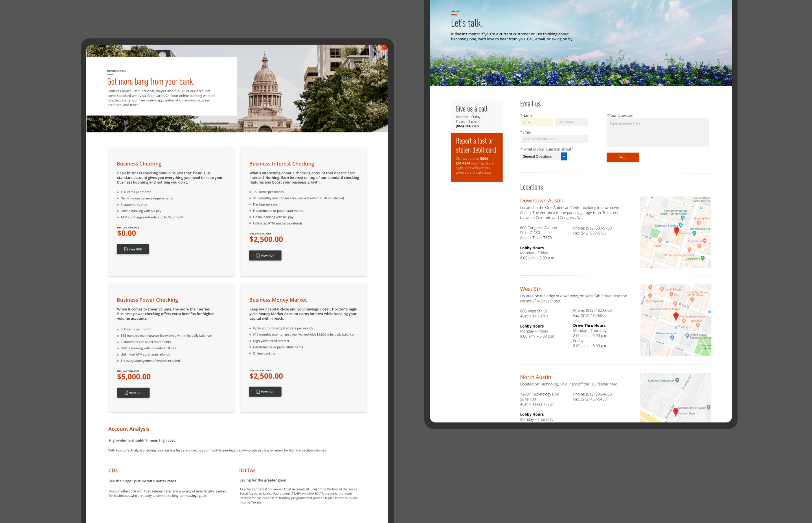This screenshot has height=523, width=812.
Task: Click the red pin on West 5th map
Action: pyautogui.click(x=676, y=316)
